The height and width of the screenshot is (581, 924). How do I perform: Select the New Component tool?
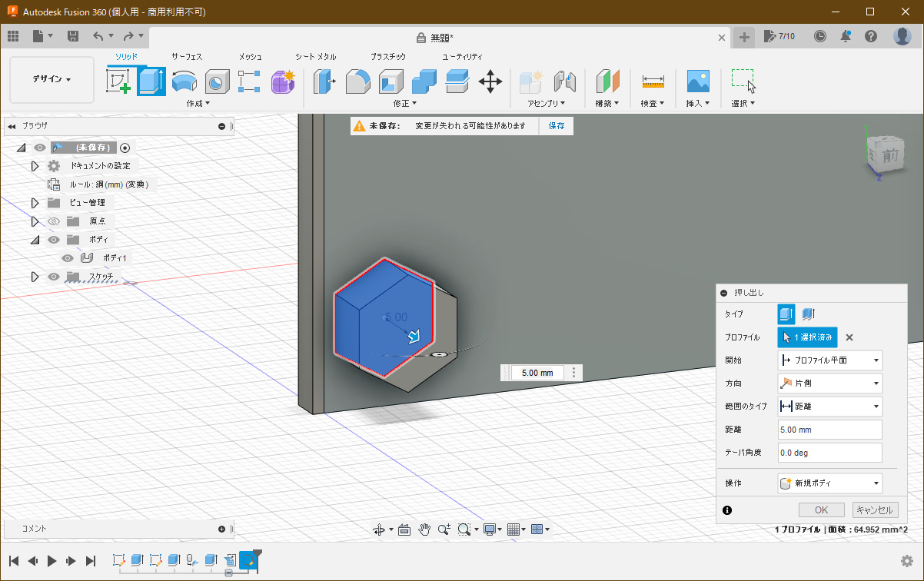click(531, 81)
